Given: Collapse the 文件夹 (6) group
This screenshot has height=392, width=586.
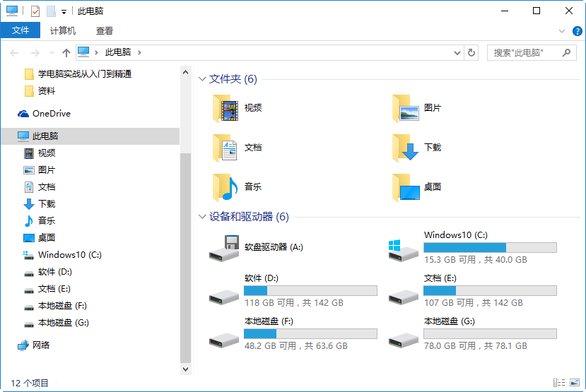Looking at the screenshot, I should (x=202, y=79).
